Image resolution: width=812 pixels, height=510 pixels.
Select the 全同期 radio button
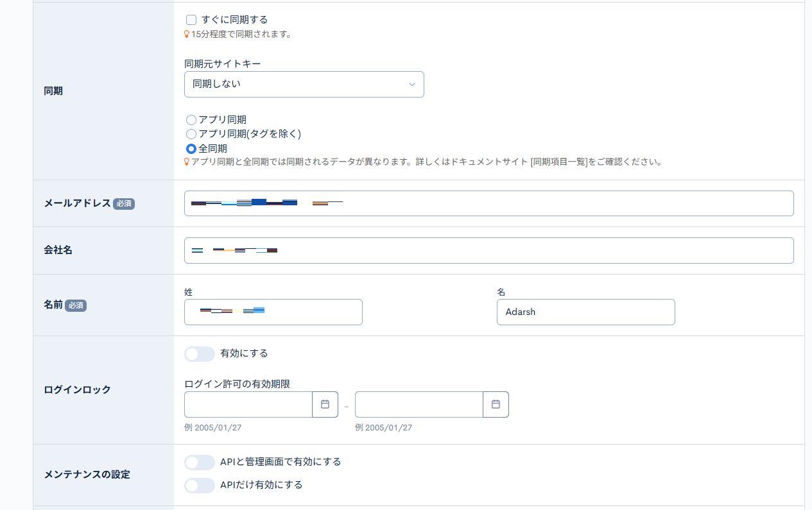point(191,148)
